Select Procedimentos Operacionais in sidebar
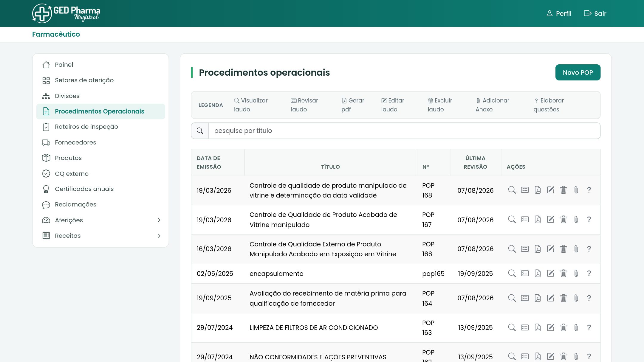 100,111
